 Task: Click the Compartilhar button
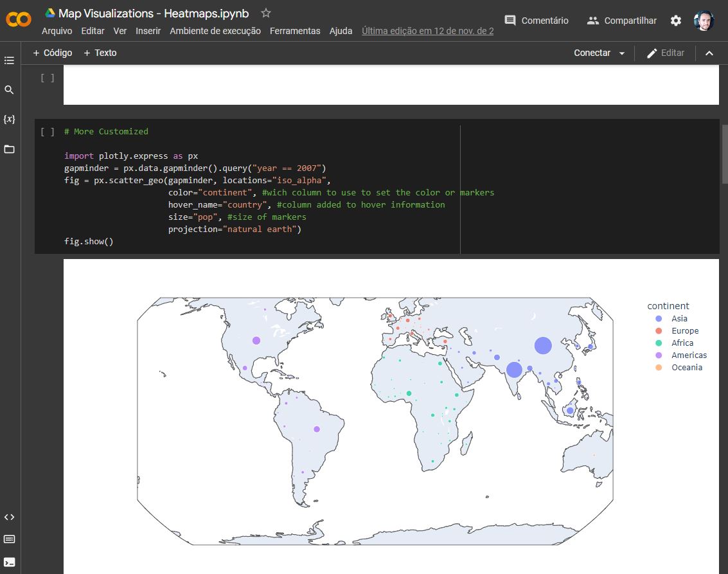(621, 21)
